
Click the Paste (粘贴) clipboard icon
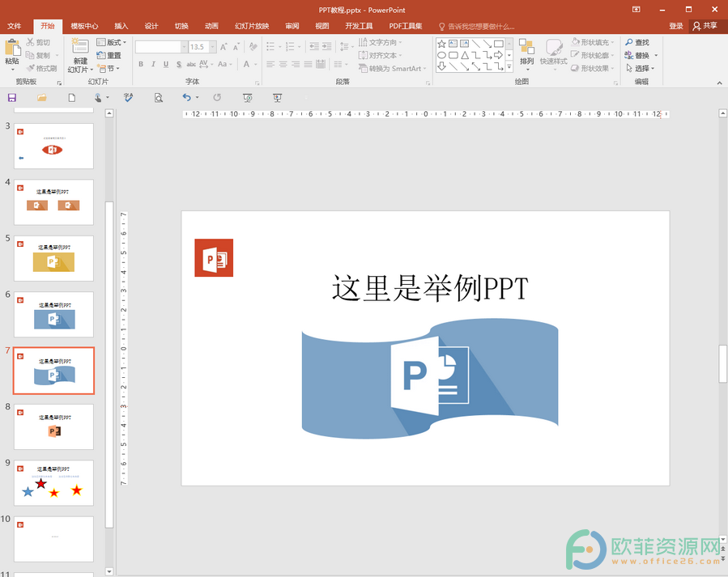12,48
